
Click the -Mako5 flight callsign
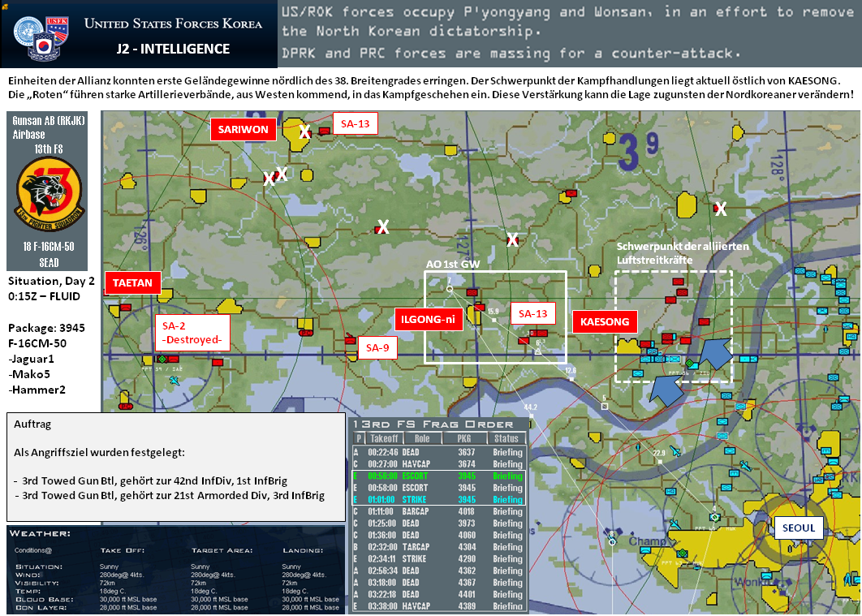[x=29, y=374]
